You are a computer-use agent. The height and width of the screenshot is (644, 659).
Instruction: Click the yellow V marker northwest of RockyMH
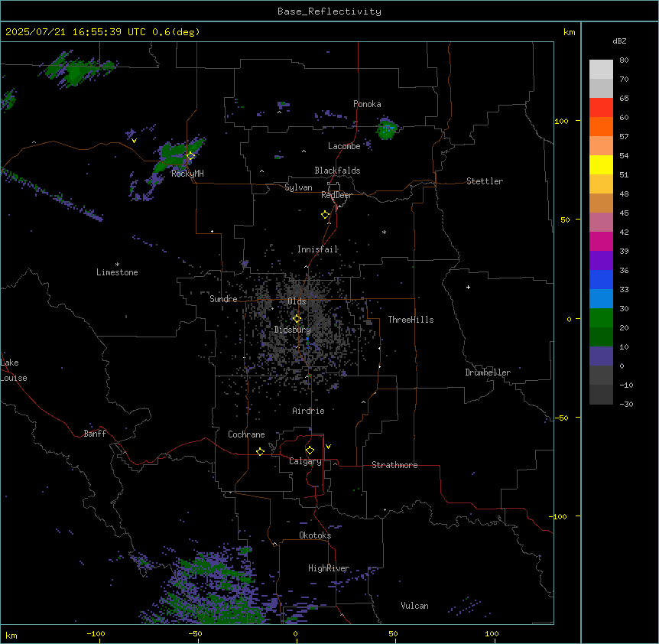pyautogui.click(x=134, y=141)
